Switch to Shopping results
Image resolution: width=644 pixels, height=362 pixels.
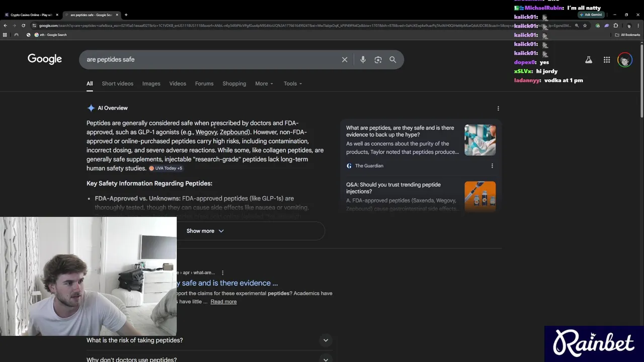tap(234, 83)
